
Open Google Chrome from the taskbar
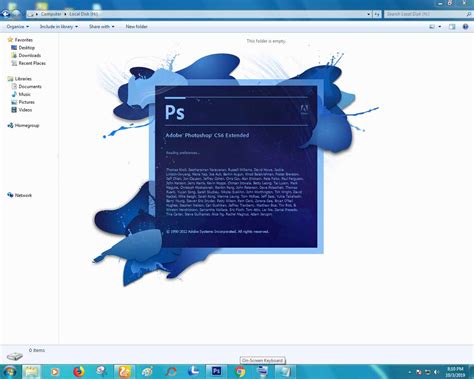click(x=240, y=371)
